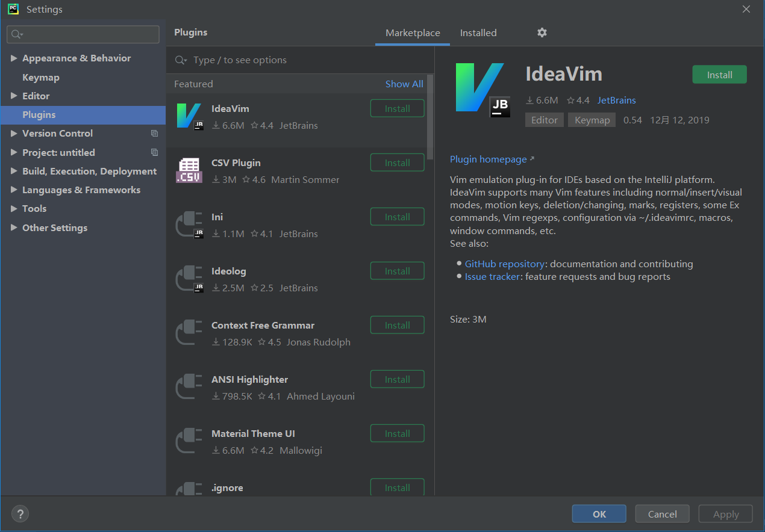Click the OK button
Image resolution: width=765 pixels, height=532 pixels.
click(599, 514)
